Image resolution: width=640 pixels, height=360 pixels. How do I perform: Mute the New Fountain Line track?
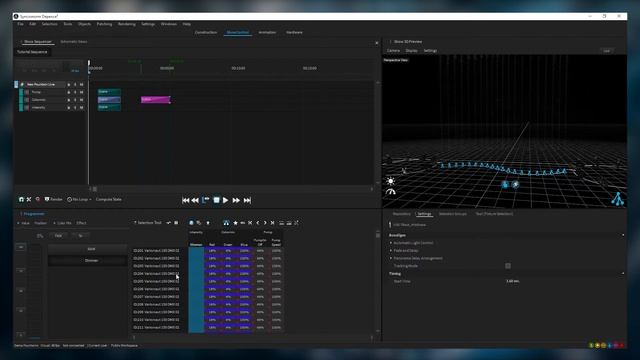click(x=81, y=84)
